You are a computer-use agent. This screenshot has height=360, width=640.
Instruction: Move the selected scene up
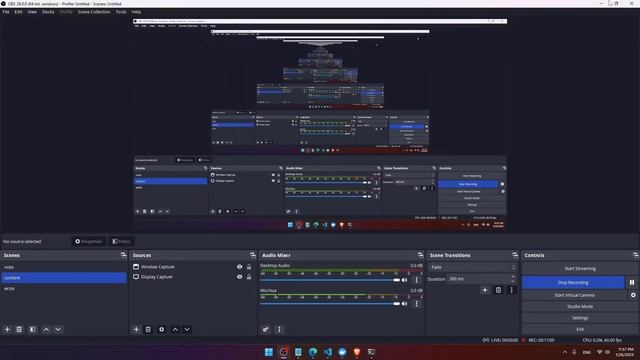tap(46, 329)
